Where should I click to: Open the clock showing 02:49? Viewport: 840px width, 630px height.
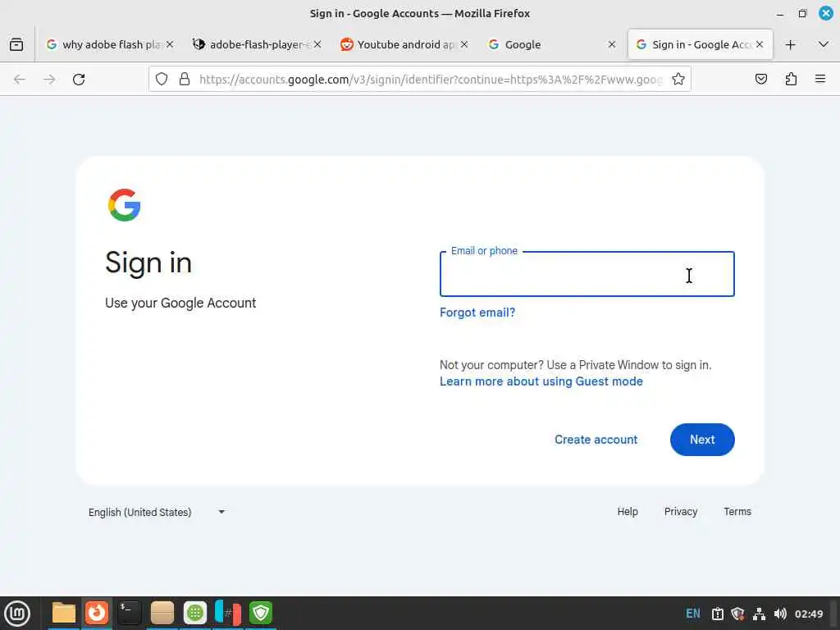(808, 614)
